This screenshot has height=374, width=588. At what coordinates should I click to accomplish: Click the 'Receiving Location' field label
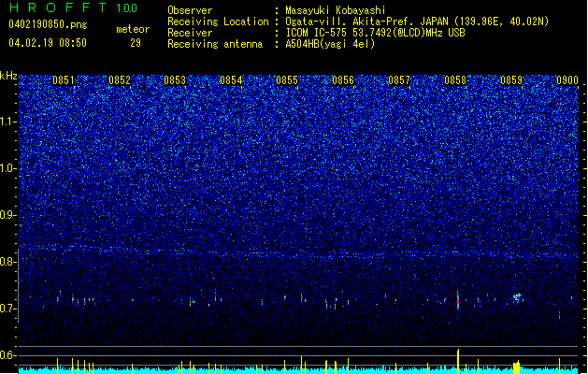coord(218,22)
